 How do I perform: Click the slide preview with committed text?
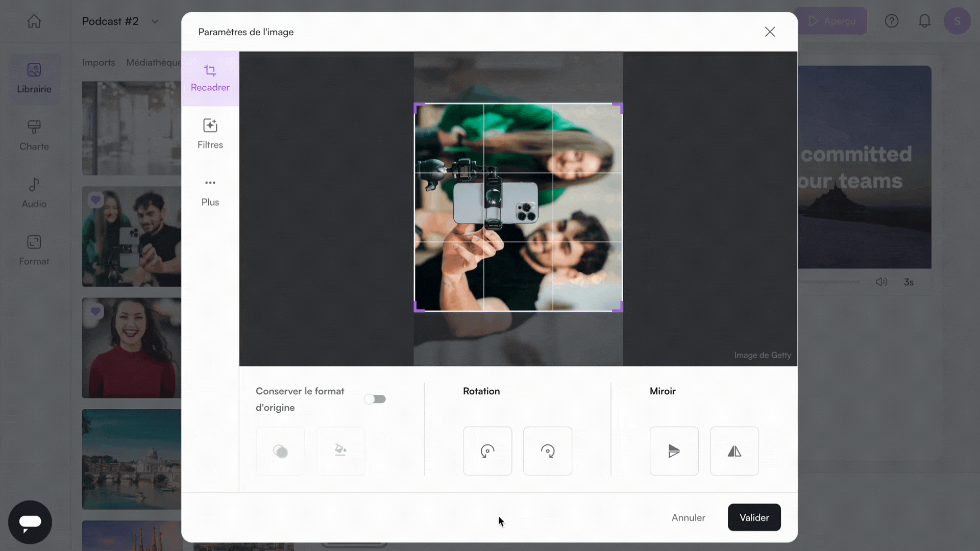(x=865, y=167)
